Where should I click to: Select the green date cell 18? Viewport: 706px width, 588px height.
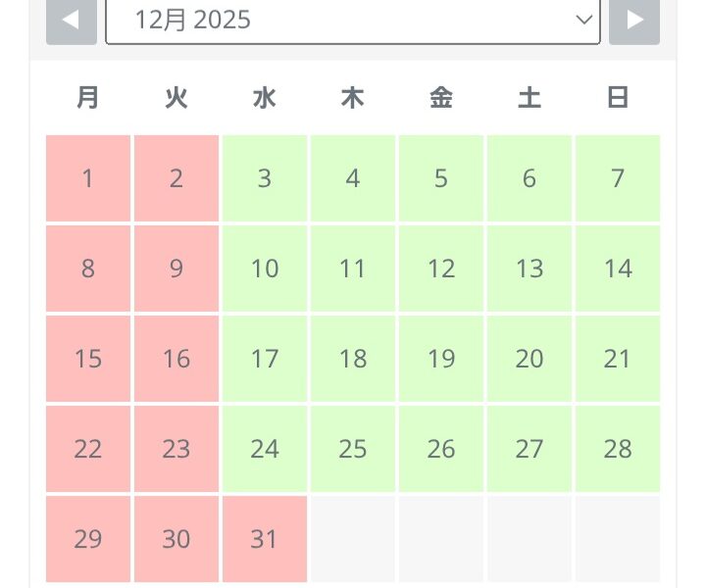(353, 359)
